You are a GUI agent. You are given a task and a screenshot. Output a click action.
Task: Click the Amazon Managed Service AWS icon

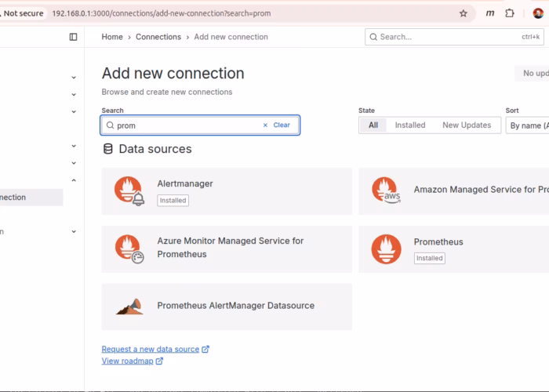point(386,191)
